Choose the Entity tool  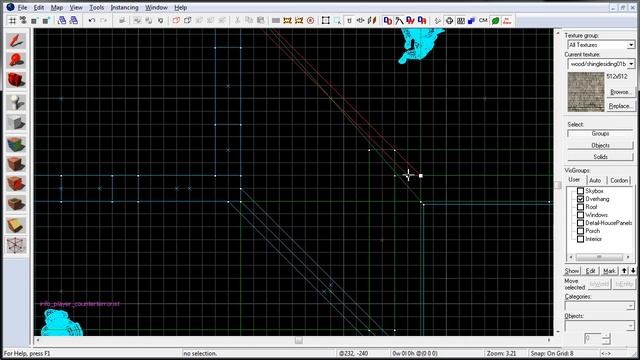(16, 102)
